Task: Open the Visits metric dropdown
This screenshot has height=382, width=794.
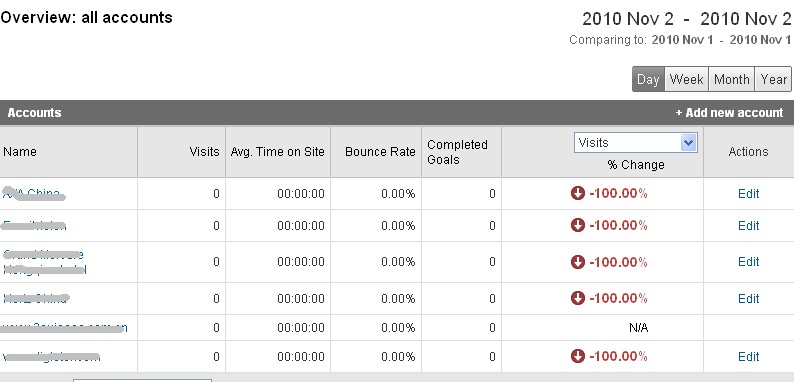Action: pos(636,143)
